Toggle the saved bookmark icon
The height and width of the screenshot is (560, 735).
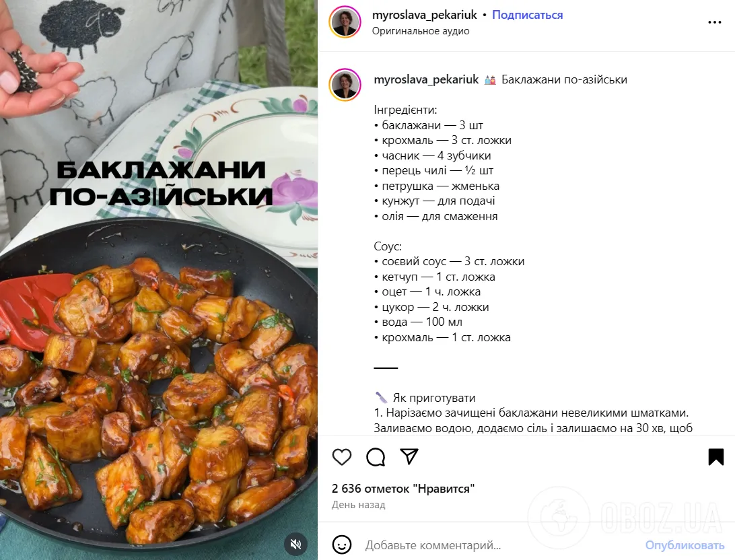click(715, 457)
